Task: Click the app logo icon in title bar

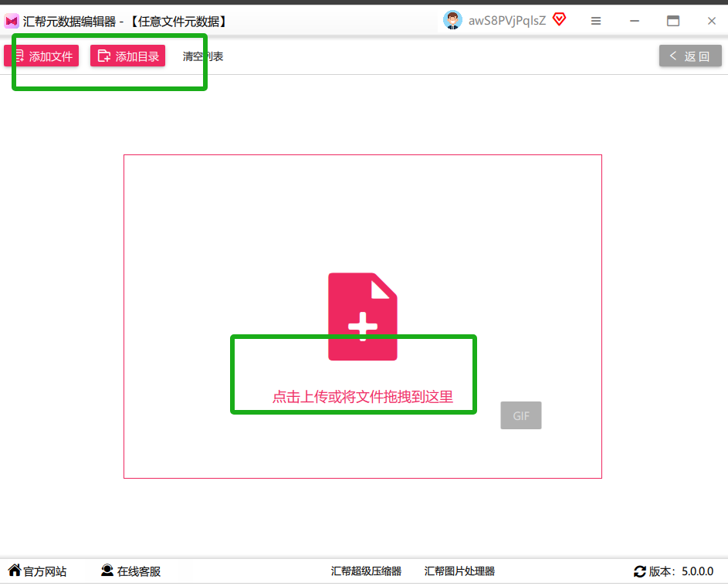Action: 11,21
